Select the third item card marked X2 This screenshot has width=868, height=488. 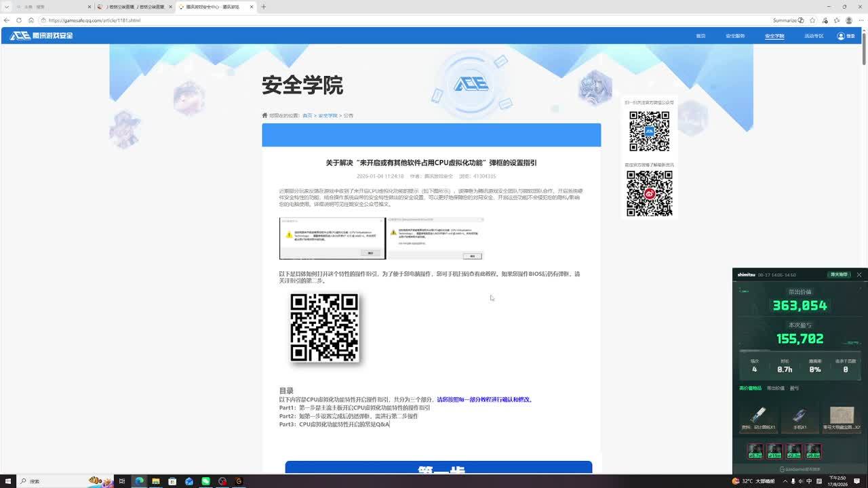pyautogui.click(x=842, y=419)
